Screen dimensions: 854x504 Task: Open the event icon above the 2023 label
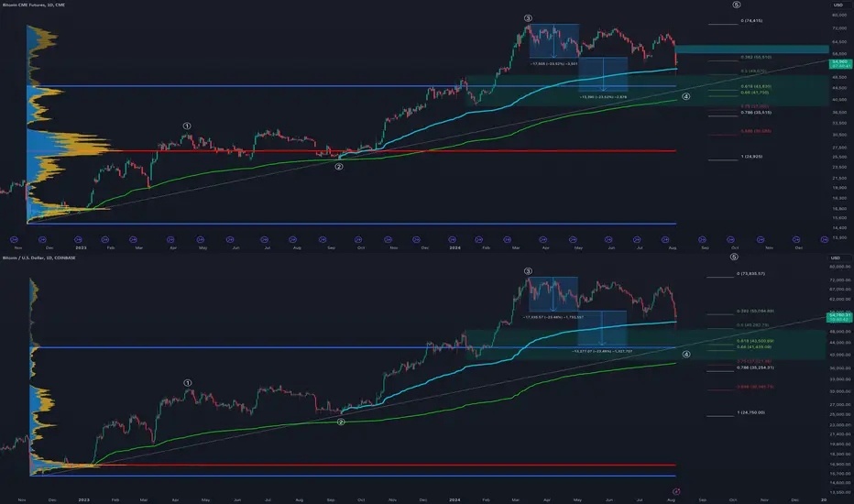click(78, 239)
